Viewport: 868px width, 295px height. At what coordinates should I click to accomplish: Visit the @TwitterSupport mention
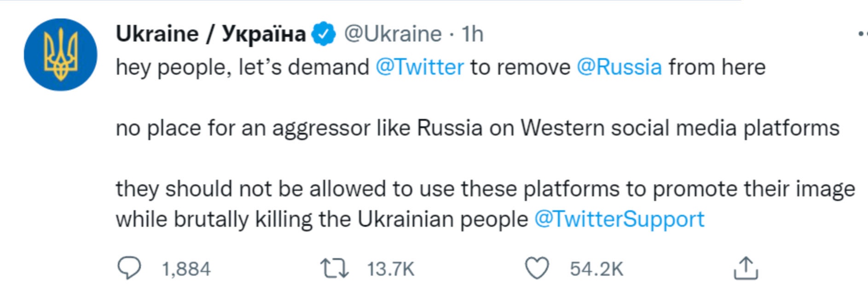tap(619, 219)
